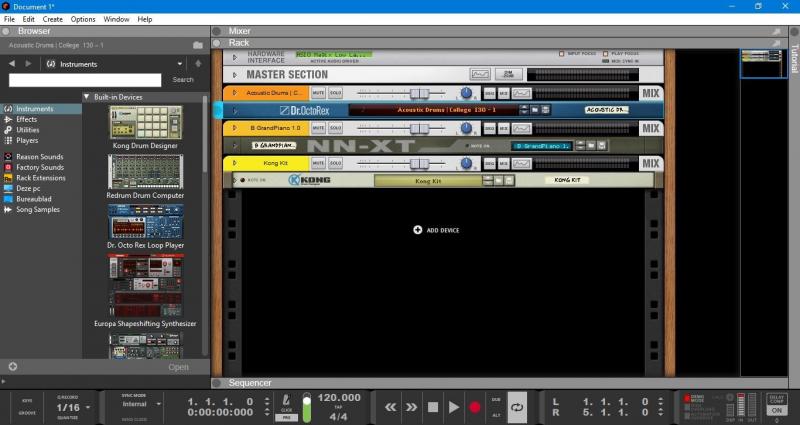Select Kong Drum Designer device thumbnail
Image resolution: width=800 pixels, height=425 pixels.
tap(145, 122)
